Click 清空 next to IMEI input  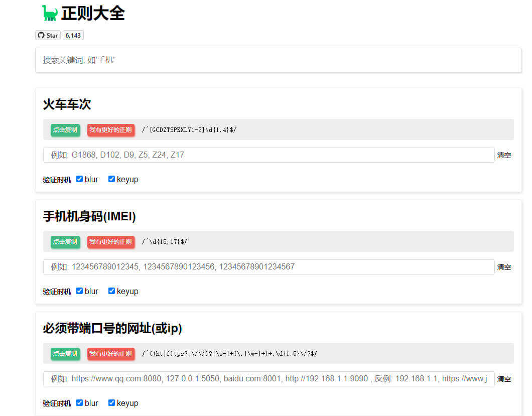pos(504,267)
